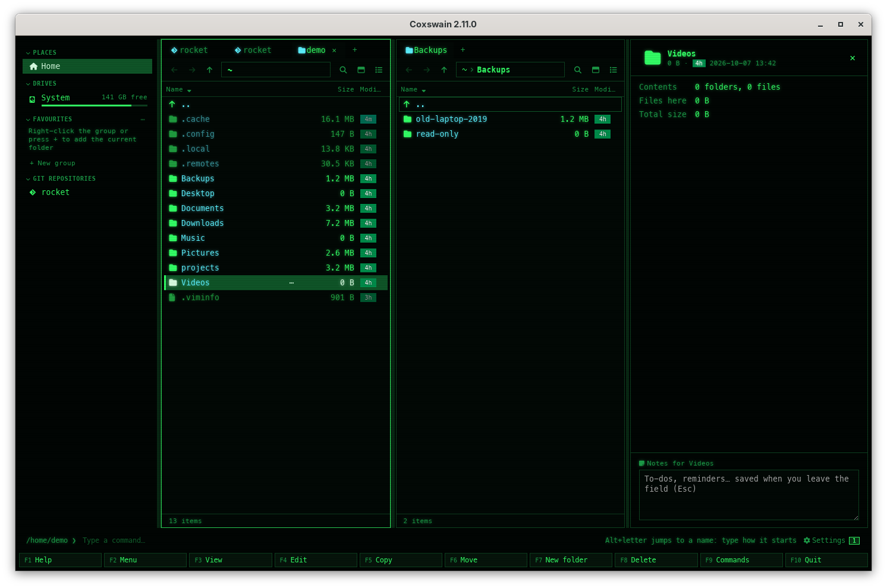
Task: Click the tilde home breadcrumb in Backups pane
Action: click(x=464, y=70)
